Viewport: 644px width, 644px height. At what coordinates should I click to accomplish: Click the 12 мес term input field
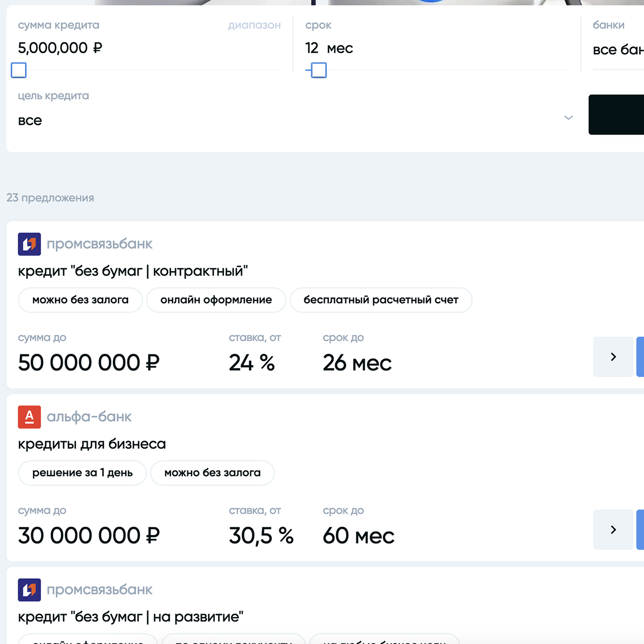click(x=329, y=48)
